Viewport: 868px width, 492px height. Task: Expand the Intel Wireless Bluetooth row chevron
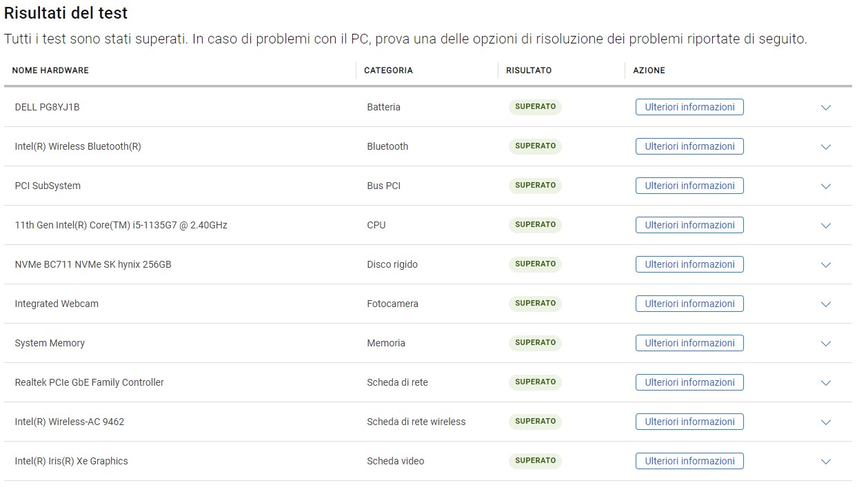click(826, 147)
